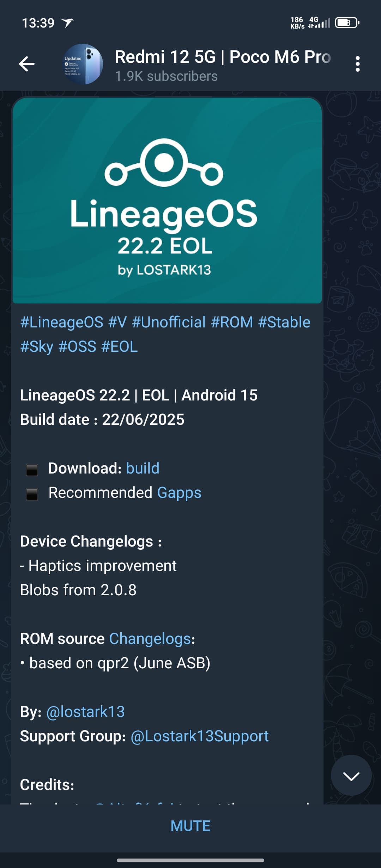Tap the battery icon in status bar

(x=347, y=23)
